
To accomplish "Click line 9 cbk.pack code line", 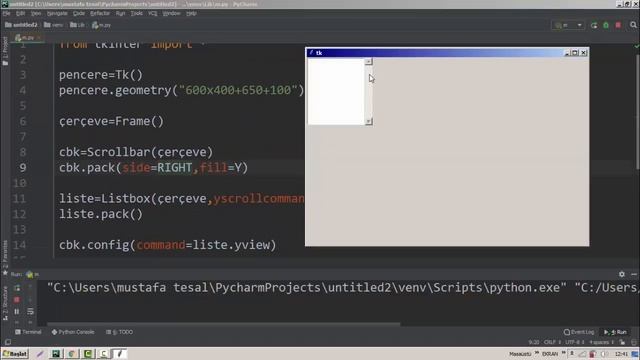I will 153,168.
